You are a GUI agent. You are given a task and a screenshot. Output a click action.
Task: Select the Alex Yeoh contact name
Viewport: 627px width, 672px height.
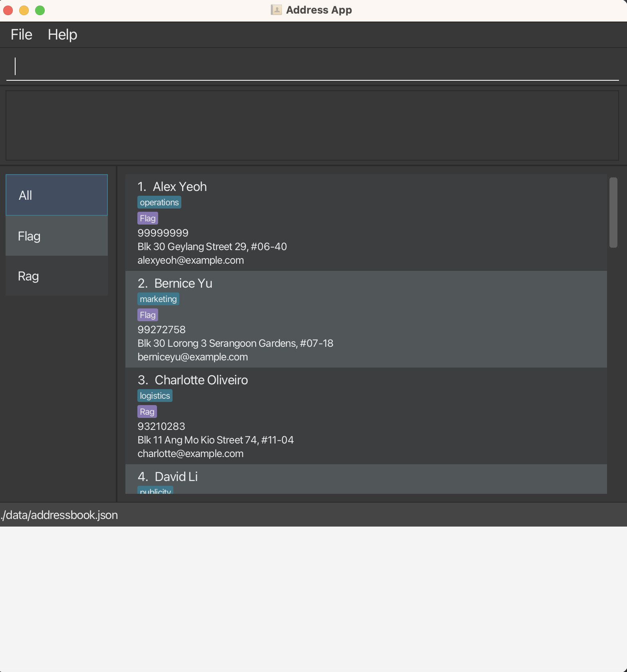180,187
